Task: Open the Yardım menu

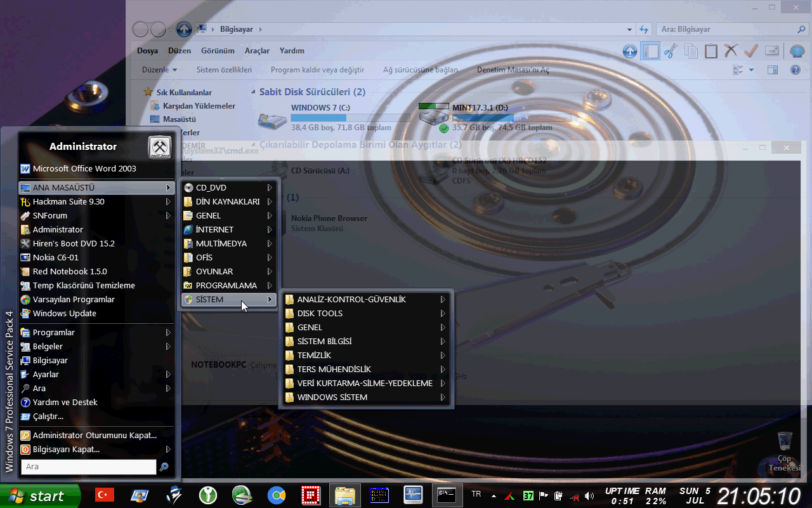Action: pyautogui.click(x=292, y=51)
